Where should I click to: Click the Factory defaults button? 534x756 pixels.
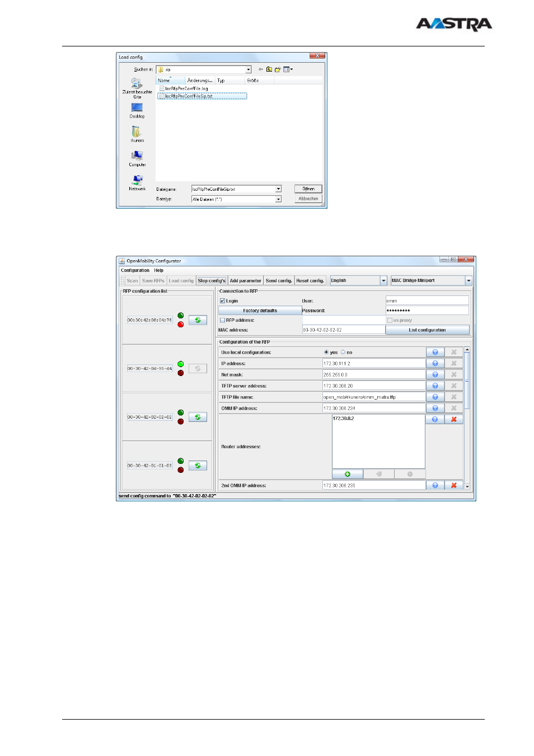[260, 311]
